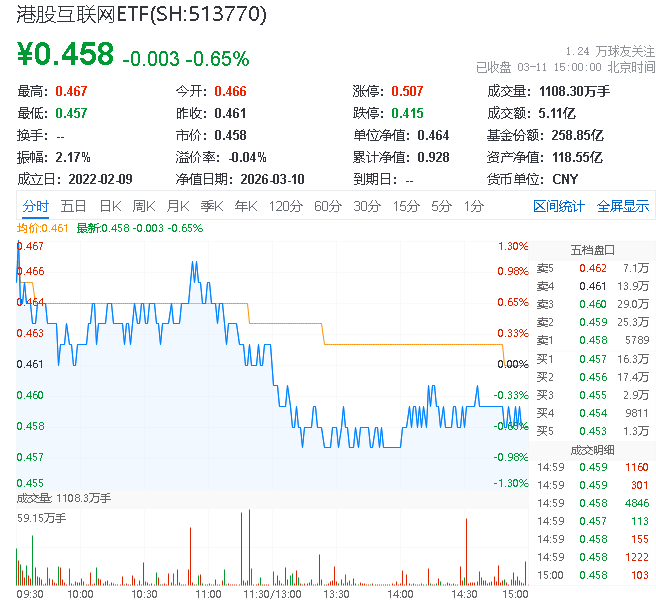Select the 1分 interval tab
The image size is (656, 613).
[473, 206]
